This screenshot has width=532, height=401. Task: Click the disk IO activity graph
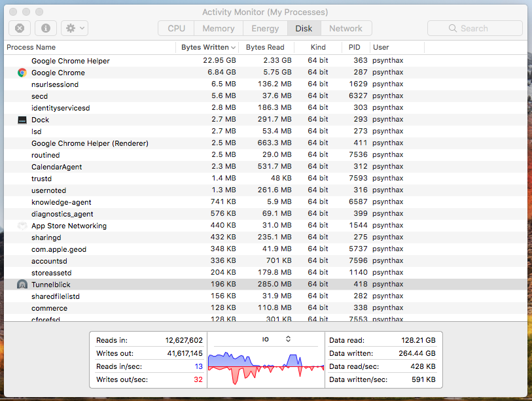click(x=266, y=368)
